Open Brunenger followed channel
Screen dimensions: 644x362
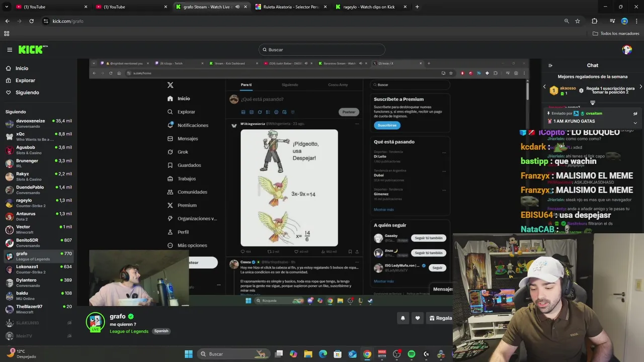pos(39,163)
